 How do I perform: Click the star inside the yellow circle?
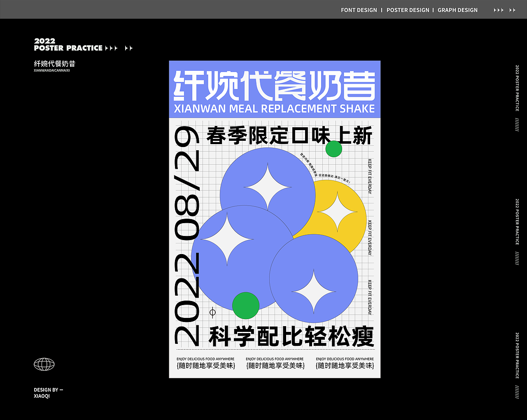pyautogui.click(x=337, y=212)
